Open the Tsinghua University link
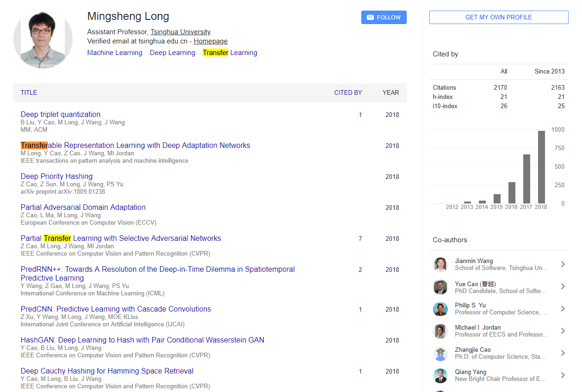The image size is (582, 392). click(x=180, y=32)
